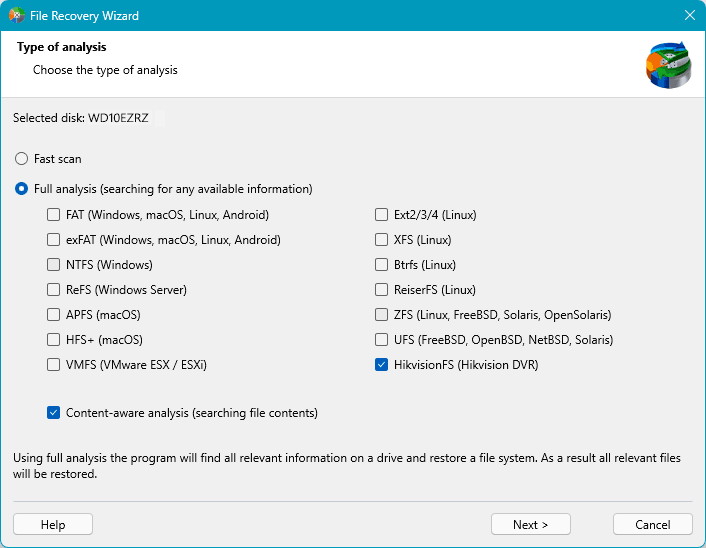Viewport: 706px width, 548px height.
Task: Enable the FAT file system checkbox
Action: pyautogui.click(x=53, y=215)
